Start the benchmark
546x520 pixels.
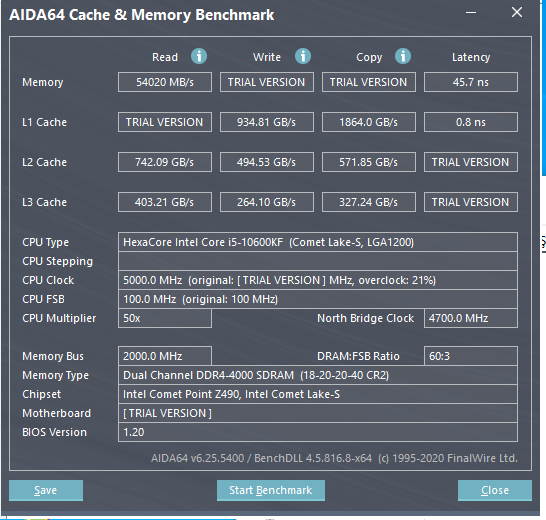pos(271,490)
